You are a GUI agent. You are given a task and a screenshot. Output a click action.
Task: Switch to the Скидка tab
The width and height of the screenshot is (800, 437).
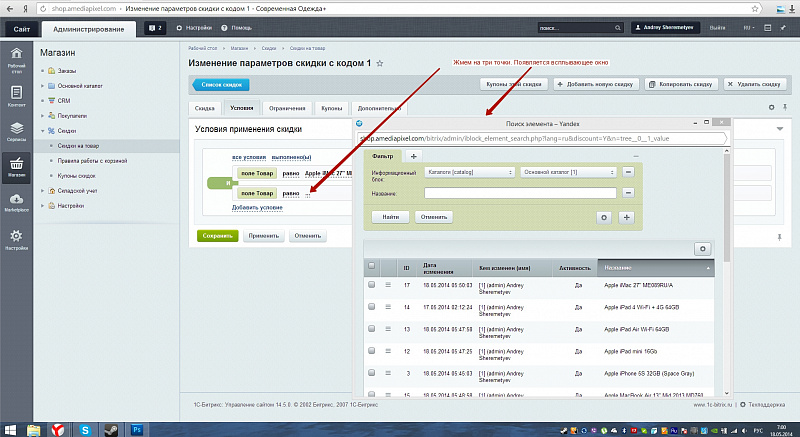pyautogui.click(x=205, y=108)
